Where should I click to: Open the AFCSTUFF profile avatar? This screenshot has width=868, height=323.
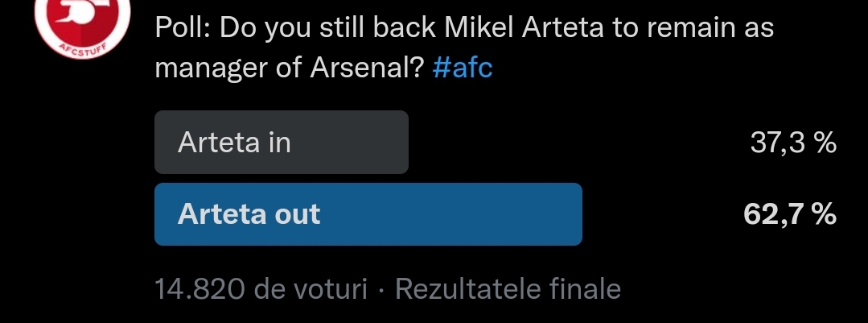[82, 23]
